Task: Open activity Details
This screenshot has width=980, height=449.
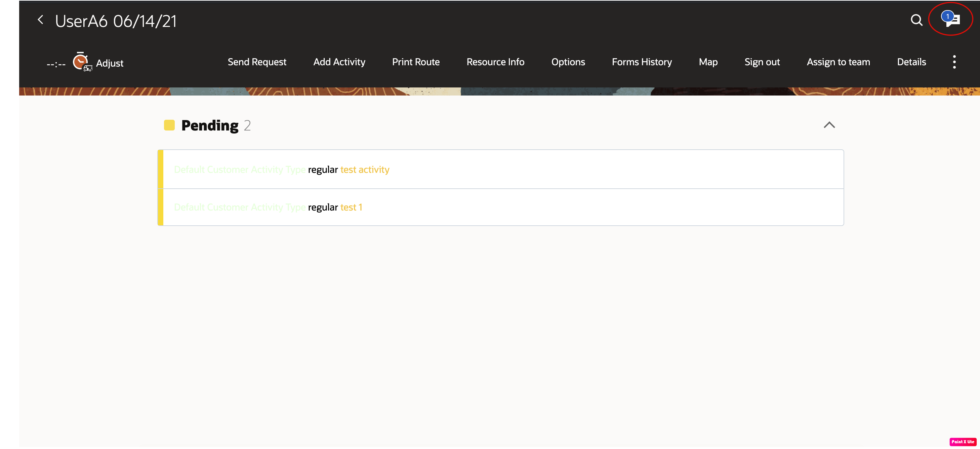Action: pos(911,62)
